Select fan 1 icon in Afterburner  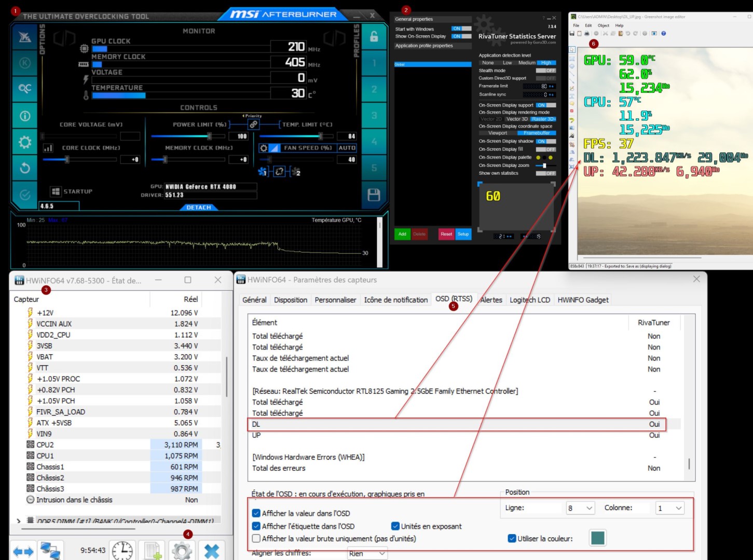[x=263, y=172]
